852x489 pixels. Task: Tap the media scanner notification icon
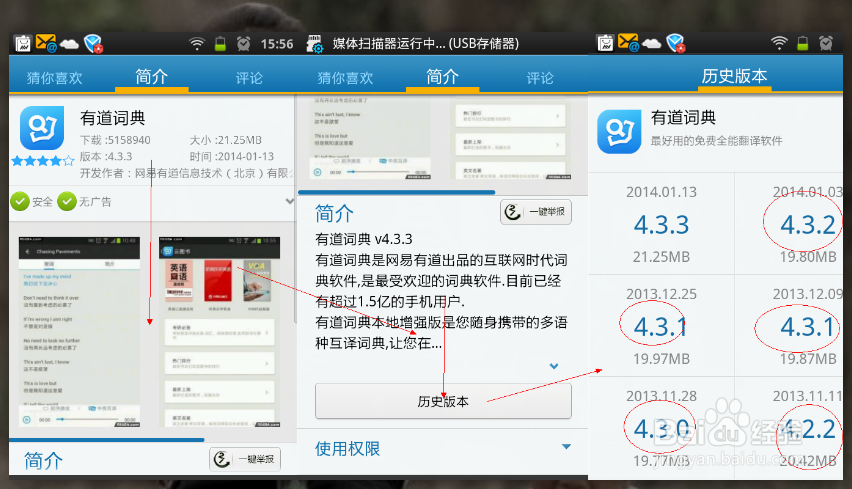coord(315,43)
